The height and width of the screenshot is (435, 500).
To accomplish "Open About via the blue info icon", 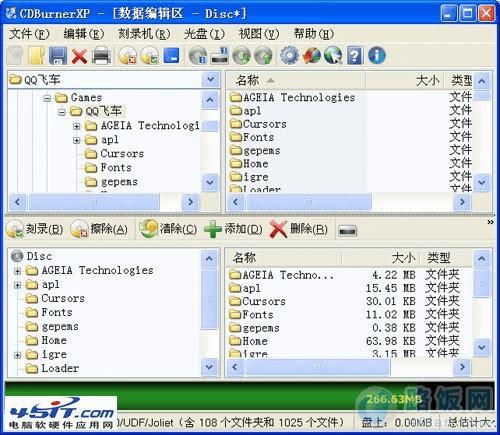I will [x=377, y=55].
